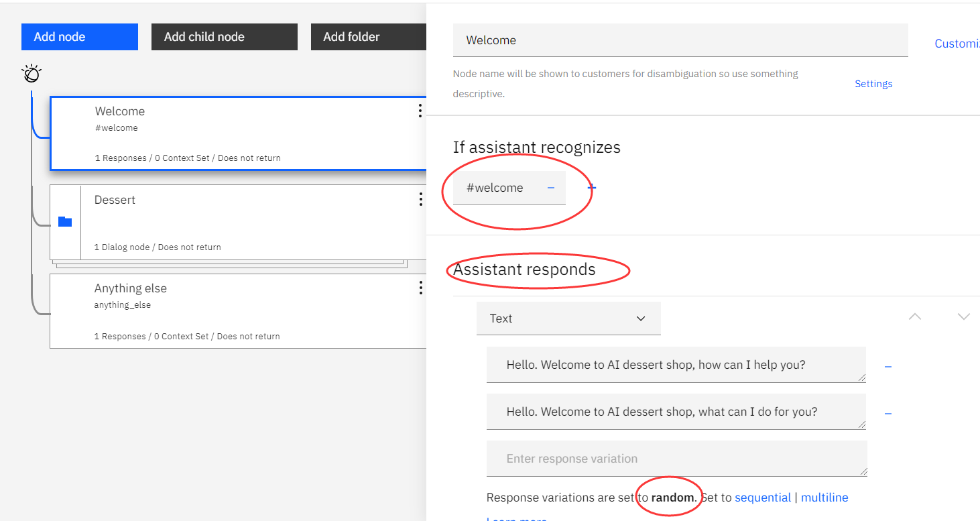The image size is (980, 521).
Task: Click the Add folder button
Action: (x=368, y=37)
